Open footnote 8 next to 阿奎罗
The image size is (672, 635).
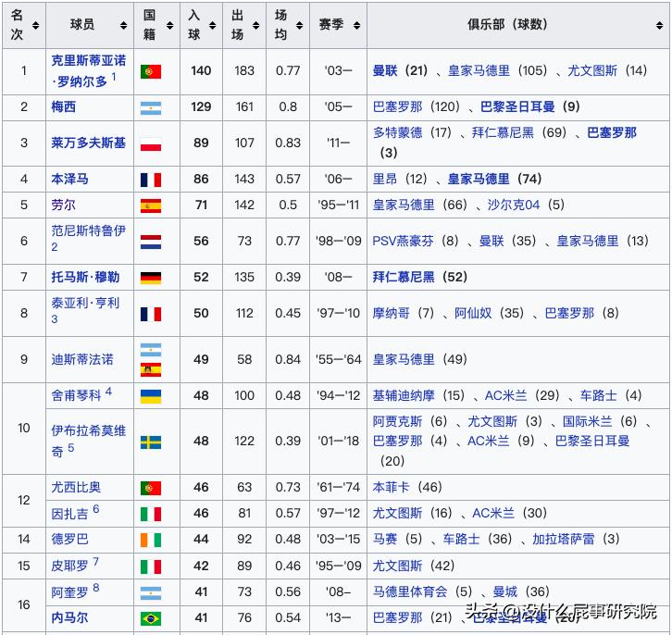(x=96, y=588)
